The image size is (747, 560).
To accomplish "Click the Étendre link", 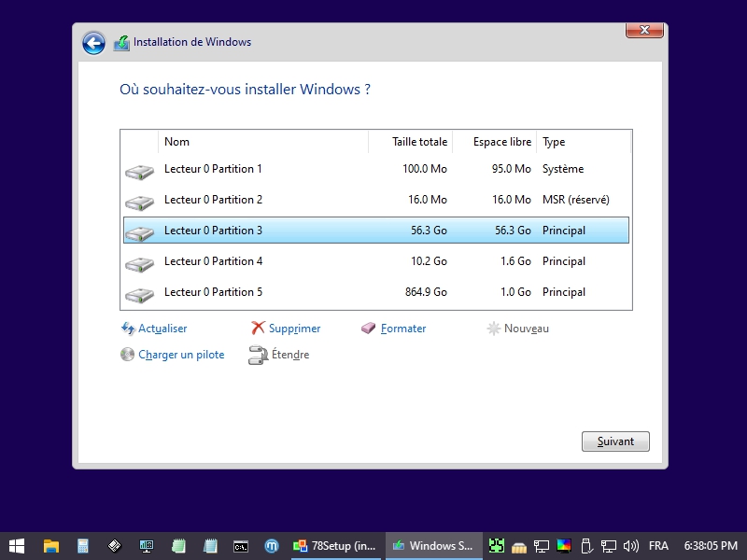I will (289, 355).
